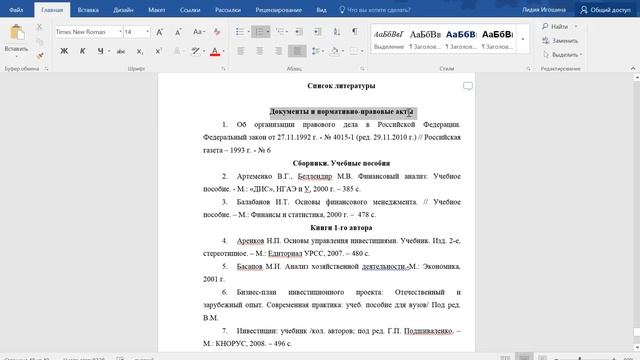Click Общий доступ share button
The image size is (640, 360).
pyautogui.click(x=606, y=10)
